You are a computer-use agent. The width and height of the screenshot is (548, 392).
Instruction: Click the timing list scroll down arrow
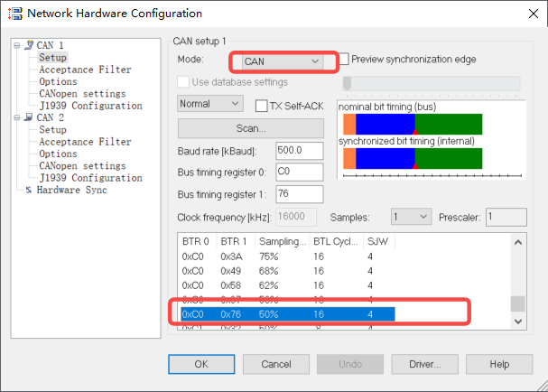518,321
